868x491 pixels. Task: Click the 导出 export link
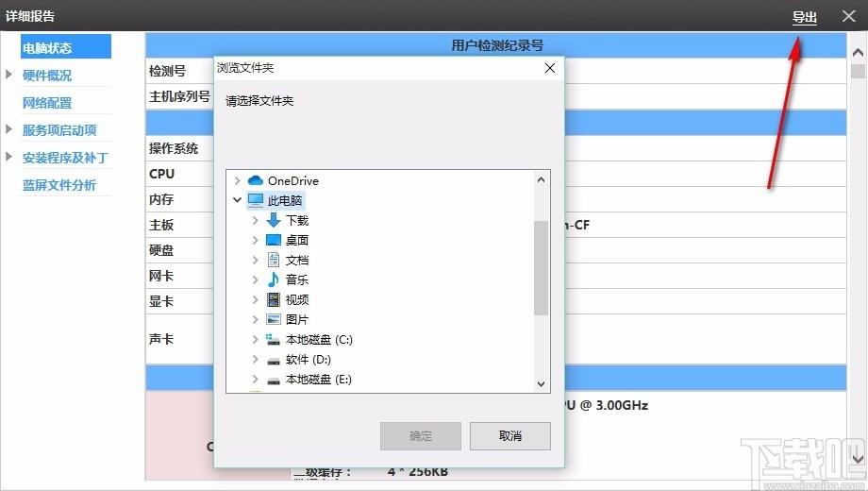coord(805,17)
